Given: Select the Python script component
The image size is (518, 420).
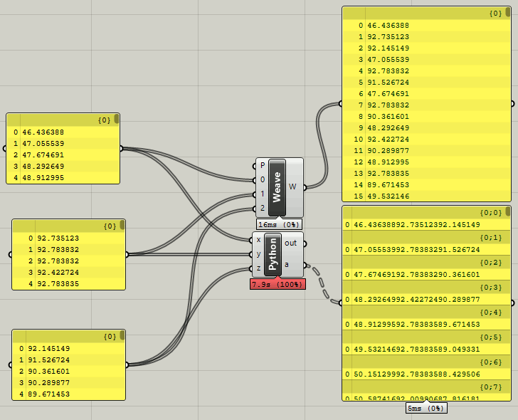Looking at the screenshot, I should pyautogui.click(x=273, y=254).
